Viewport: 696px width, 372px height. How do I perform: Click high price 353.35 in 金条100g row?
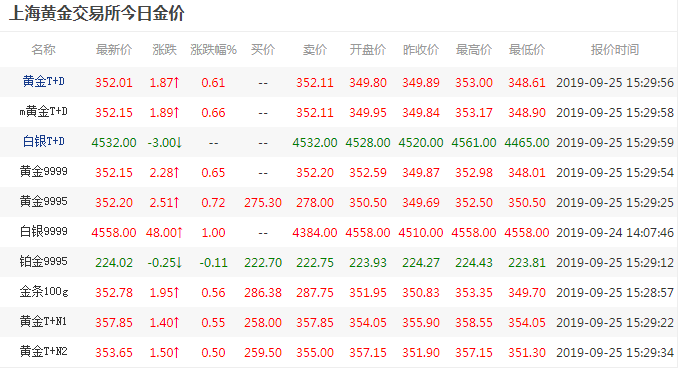(x=474, y=293)
